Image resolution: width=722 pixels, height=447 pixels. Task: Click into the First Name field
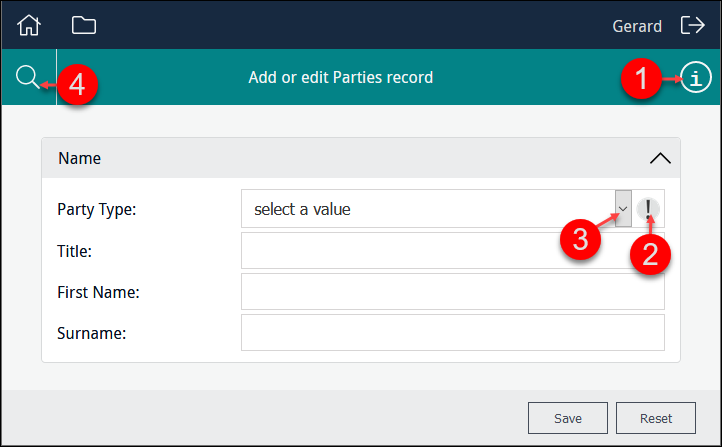coord(452,292)
